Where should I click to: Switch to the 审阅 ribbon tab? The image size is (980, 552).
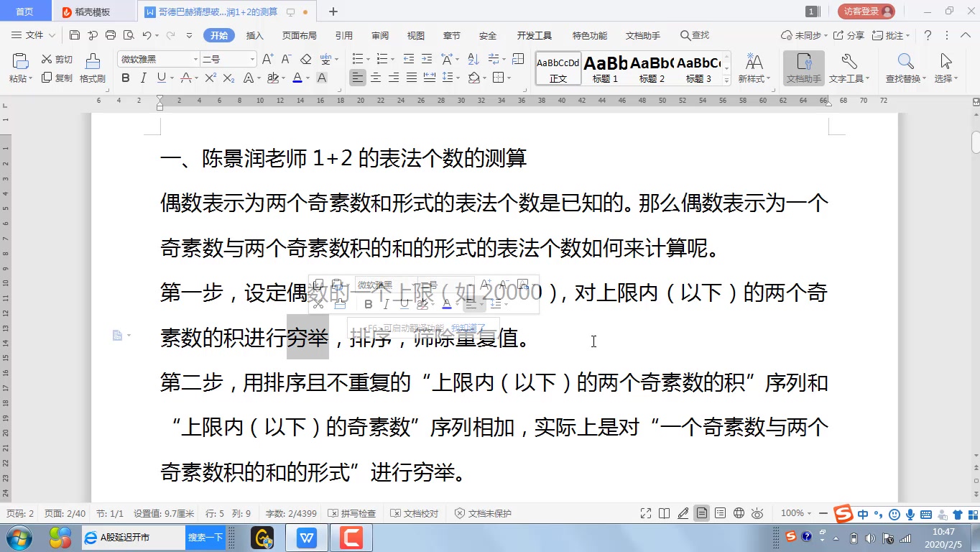pos(380,35)
